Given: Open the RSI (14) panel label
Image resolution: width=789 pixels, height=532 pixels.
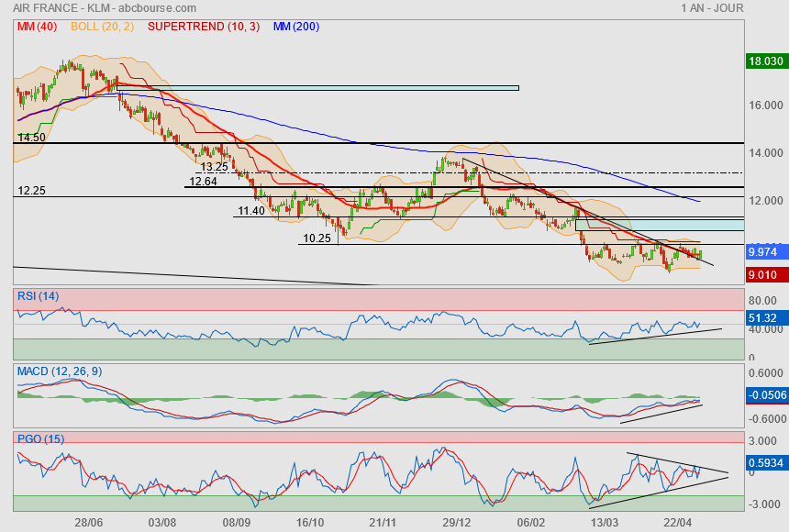Looking at the screenshot, I should 36,295.
